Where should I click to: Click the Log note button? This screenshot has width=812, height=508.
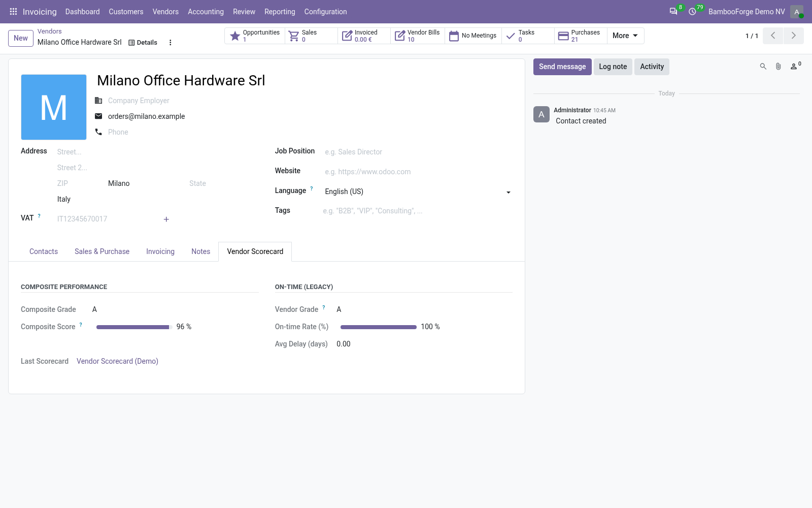[613, 67]
